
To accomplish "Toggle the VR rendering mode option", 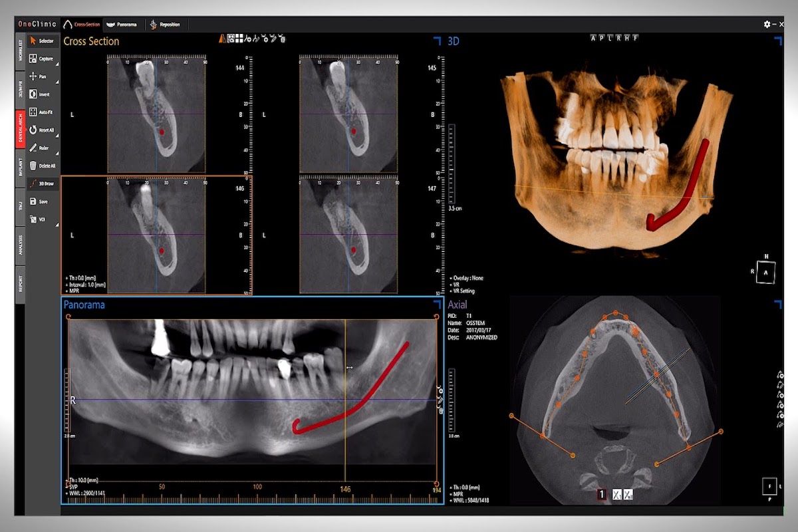I will pyautogui.click(x=458, y=285).
